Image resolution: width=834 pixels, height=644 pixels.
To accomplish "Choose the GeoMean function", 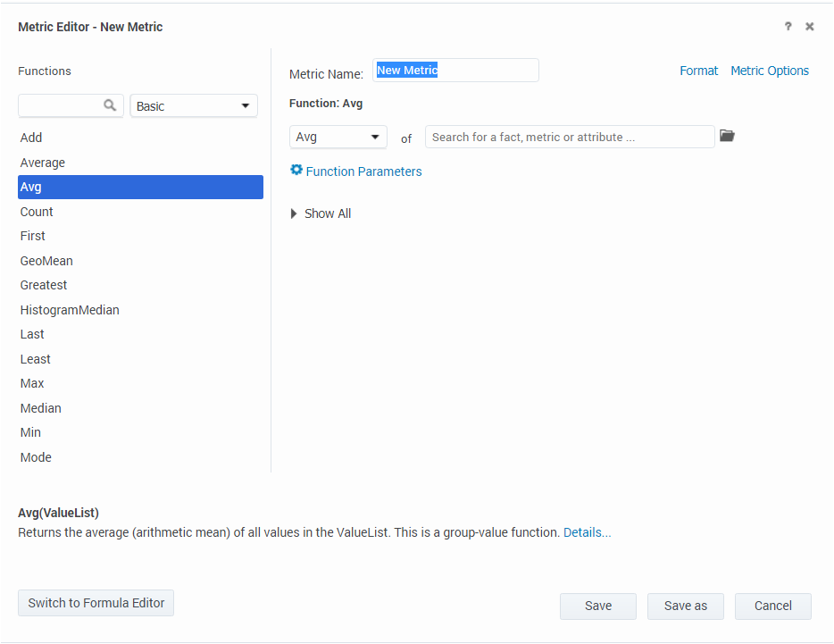I will [x=46, y=261].
